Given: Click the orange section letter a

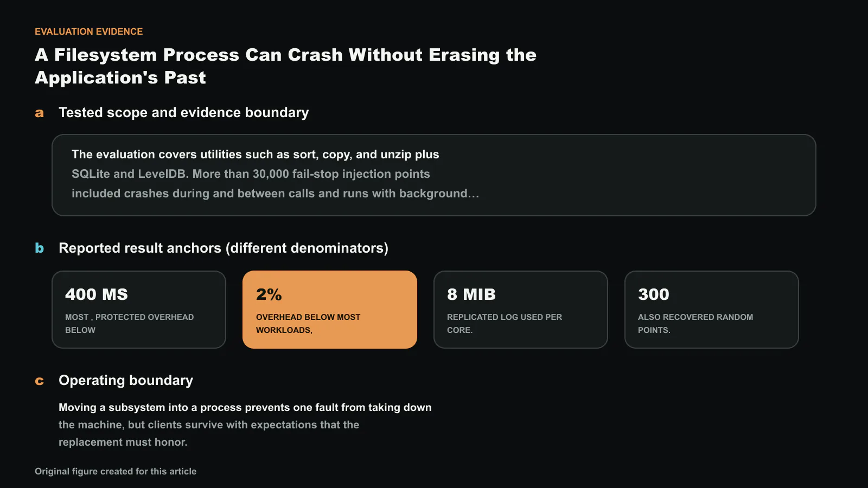Looking at the screenshot, I should [39, 113].
